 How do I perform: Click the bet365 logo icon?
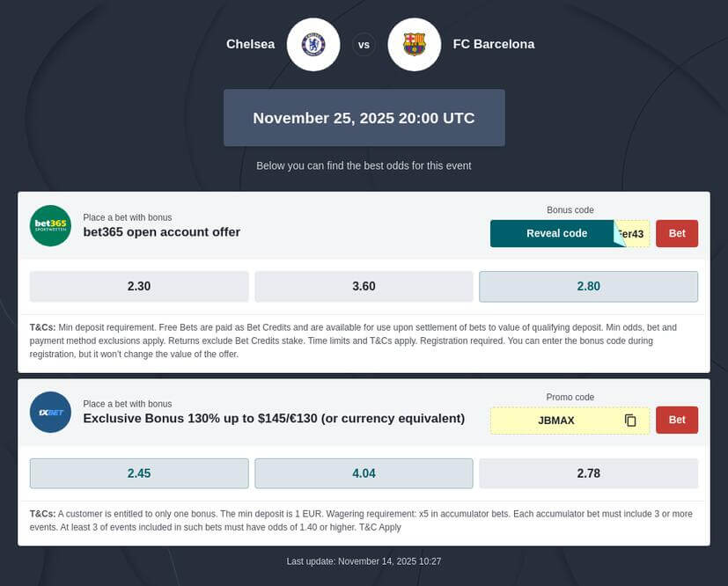[50, 225]
